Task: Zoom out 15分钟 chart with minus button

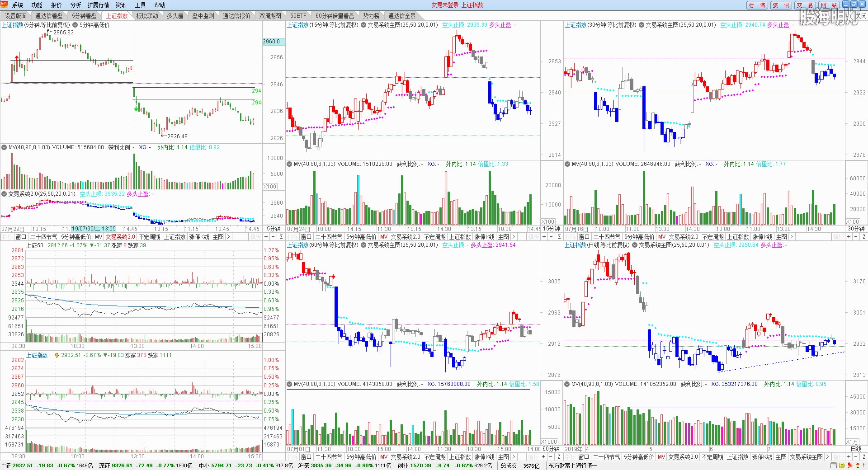Action: tap(552, 237)
